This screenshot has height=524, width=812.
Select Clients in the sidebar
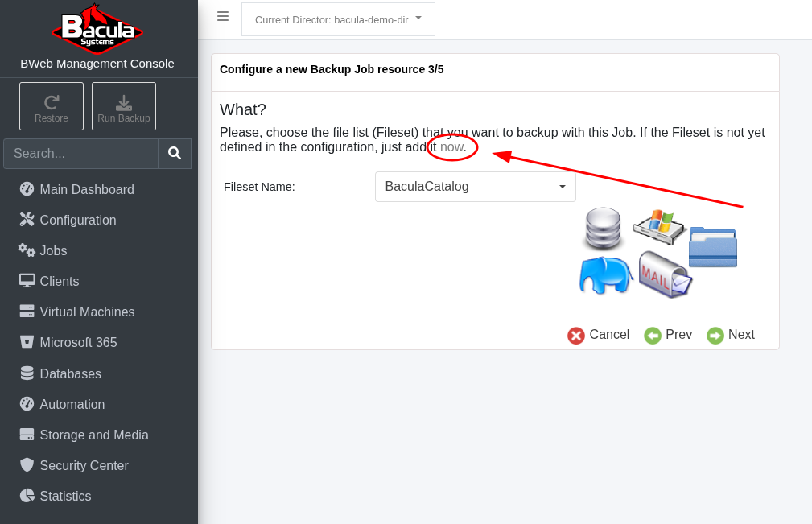(x=60, y=281)
